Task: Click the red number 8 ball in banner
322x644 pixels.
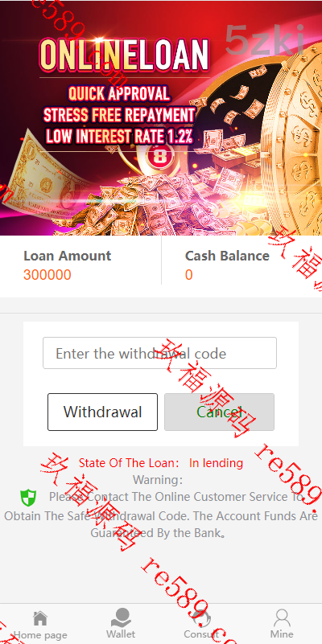Action: coord(160,157)
